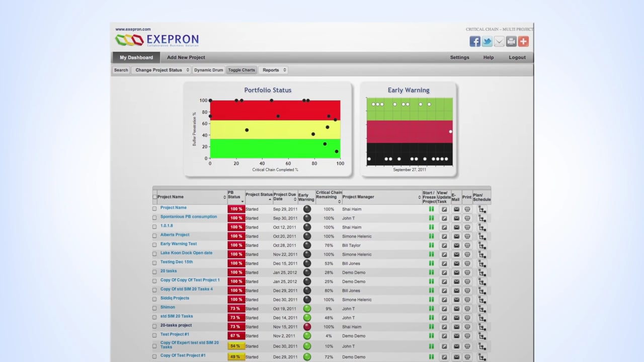
Task: Open the Change Project Status dropdown
Action: point(162,70)
